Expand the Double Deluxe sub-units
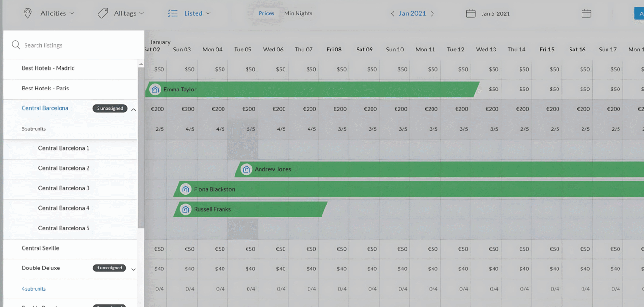 [x=133, y=269]
